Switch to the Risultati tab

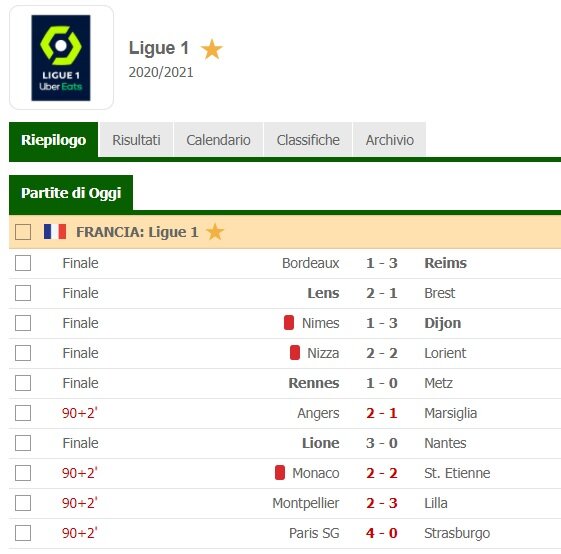[136, 140]
